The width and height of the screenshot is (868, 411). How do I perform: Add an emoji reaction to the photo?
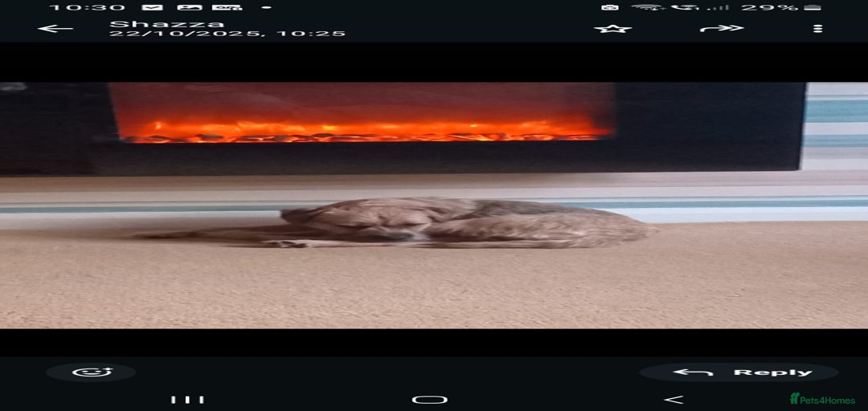click(x=92, y=372)
